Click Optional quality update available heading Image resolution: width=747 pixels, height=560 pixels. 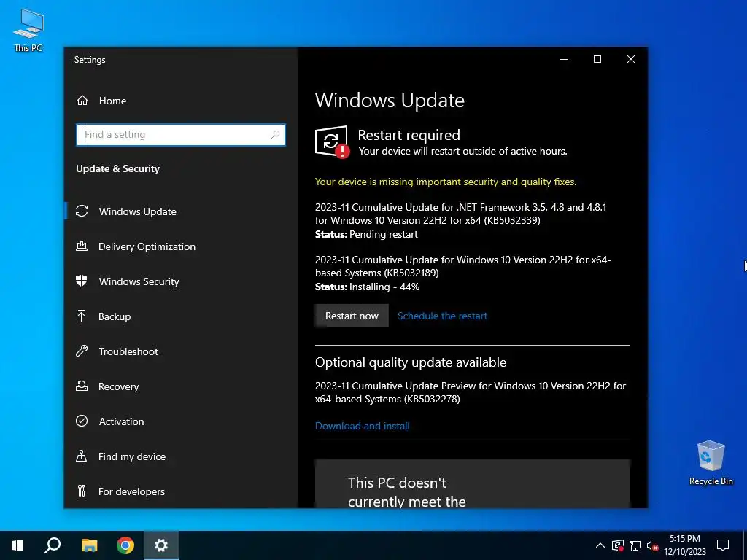tap(411, 362)
